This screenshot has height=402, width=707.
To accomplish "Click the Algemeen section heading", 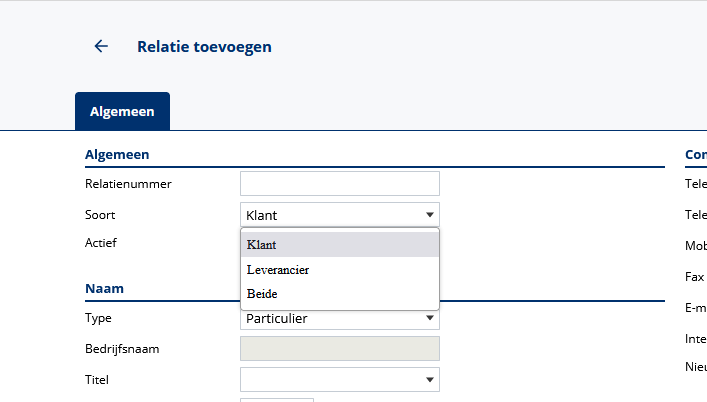I will [x=117, y=154].
